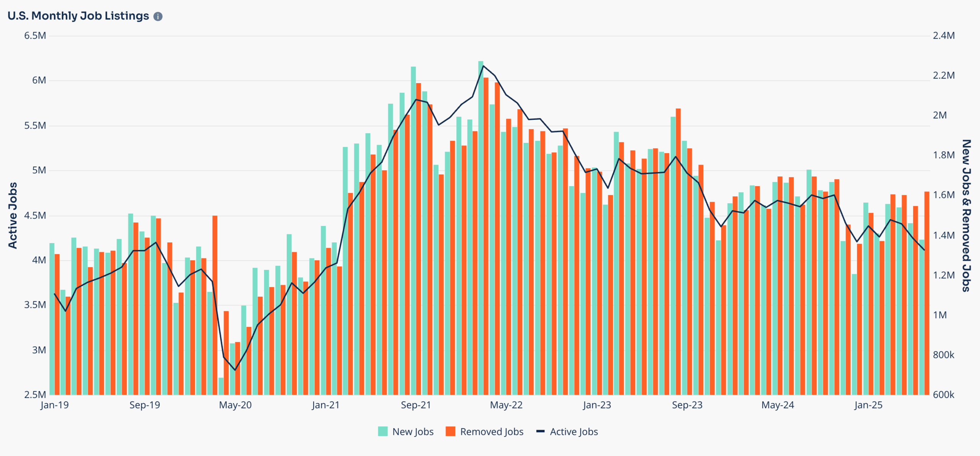Click the peak of the Active Jobs line
This screenshot has height=456, width=980.
pyautogui.click(x=483, y=66)
